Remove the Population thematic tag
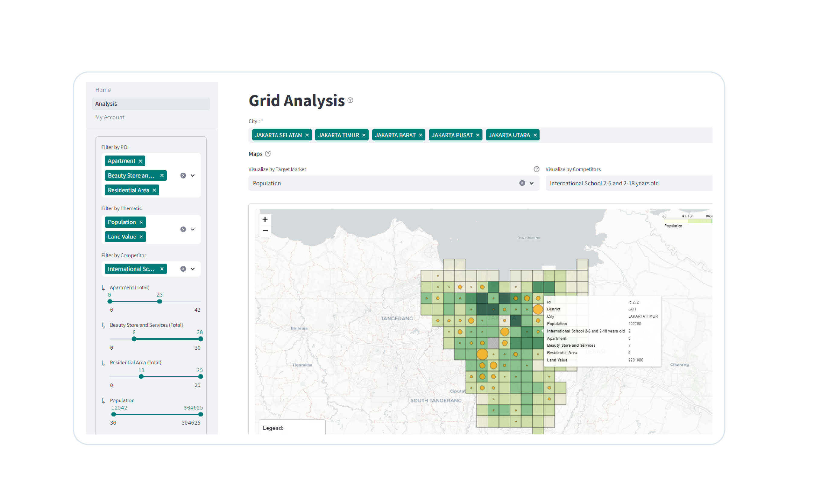 pos(141,222)
